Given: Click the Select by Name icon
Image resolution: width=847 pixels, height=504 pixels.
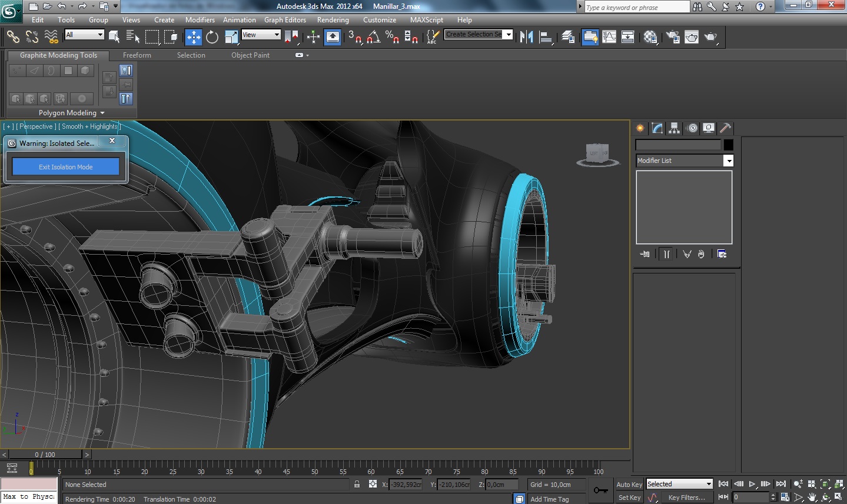Looking at the screenshot, I should pos(133,37).
